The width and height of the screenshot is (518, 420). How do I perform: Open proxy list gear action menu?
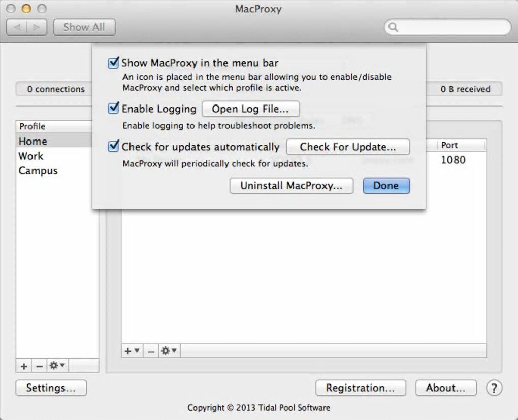click(169, 351)
